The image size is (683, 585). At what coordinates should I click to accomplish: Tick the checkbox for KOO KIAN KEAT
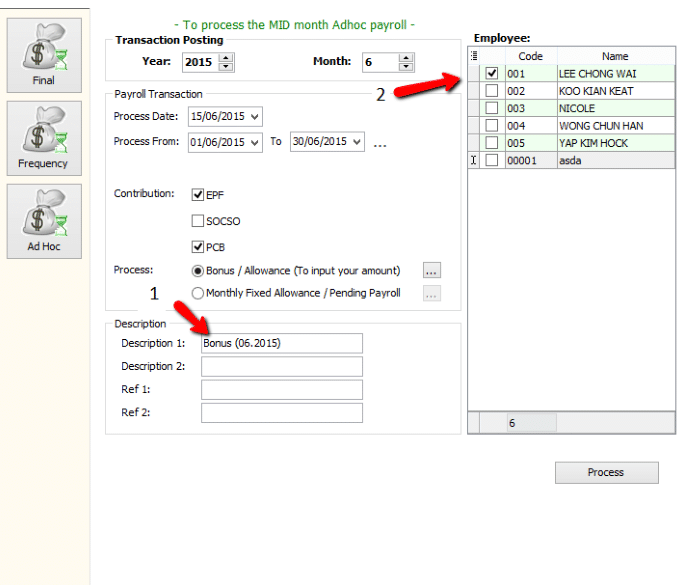tap(491, 91)
